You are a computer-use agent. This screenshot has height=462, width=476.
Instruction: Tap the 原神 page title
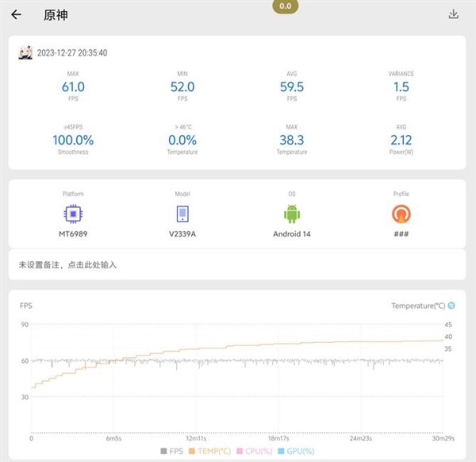tap(56, 14)
